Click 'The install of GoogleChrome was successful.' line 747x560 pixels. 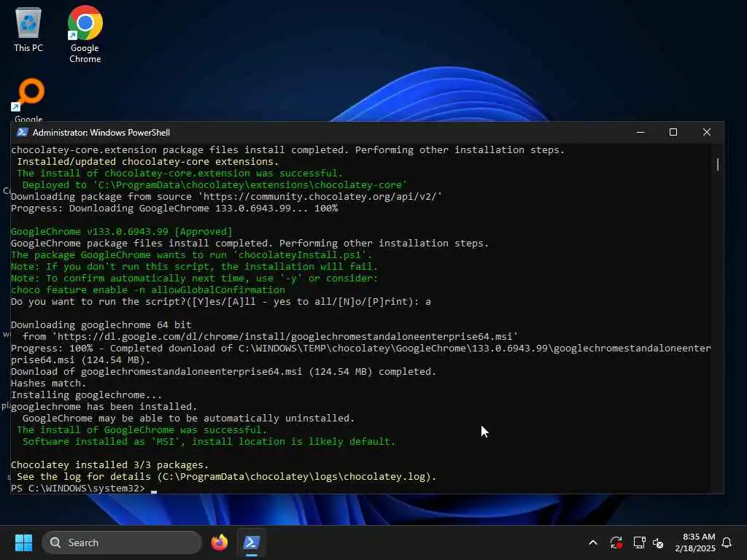tap(142, 429)
